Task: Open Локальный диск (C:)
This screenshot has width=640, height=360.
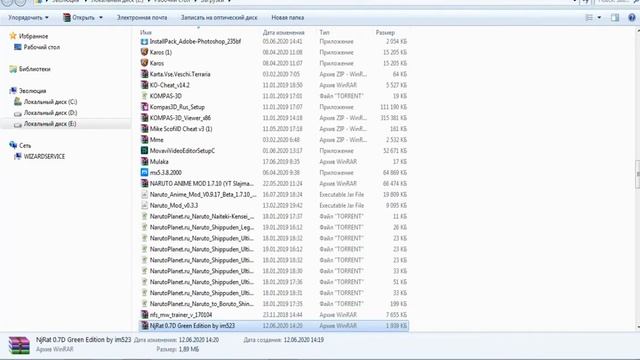Action: click(50, 102)
